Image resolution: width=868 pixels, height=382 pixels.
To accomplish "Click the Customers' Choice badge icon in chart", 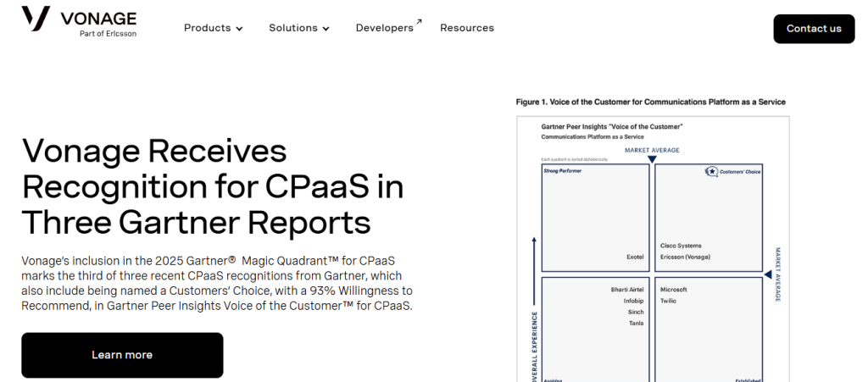I will click(712, 171).
